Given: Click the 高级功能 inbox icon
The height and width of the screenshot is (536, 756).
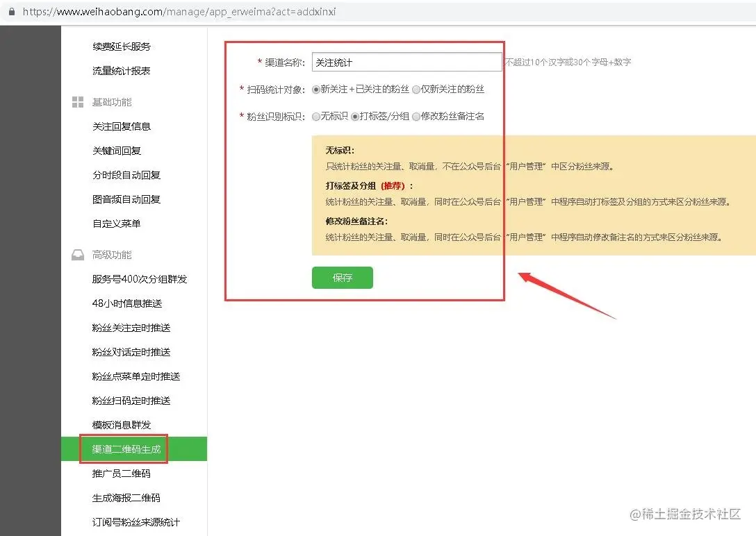Looking at the screenshot, I should (x=78, y=255).
